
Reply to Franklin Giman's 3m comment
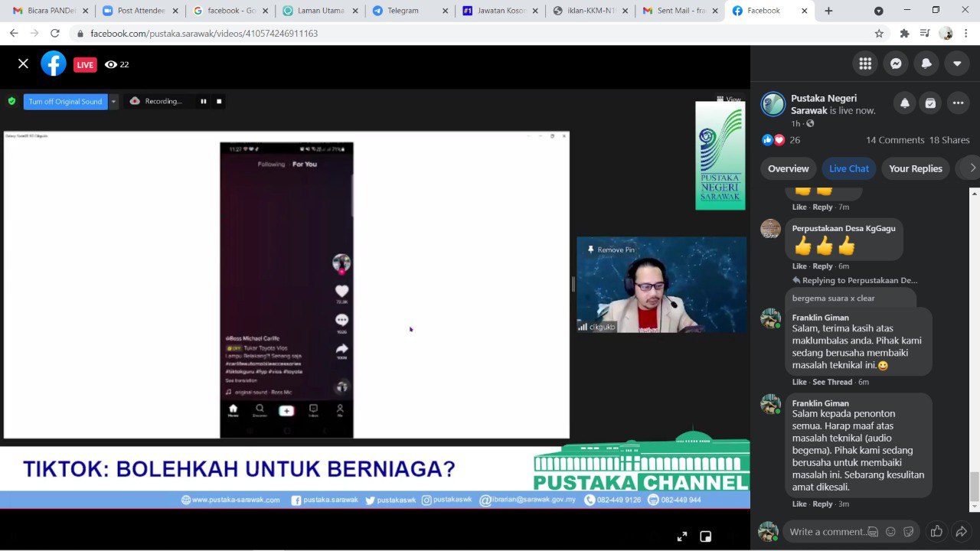click(822, 504)
